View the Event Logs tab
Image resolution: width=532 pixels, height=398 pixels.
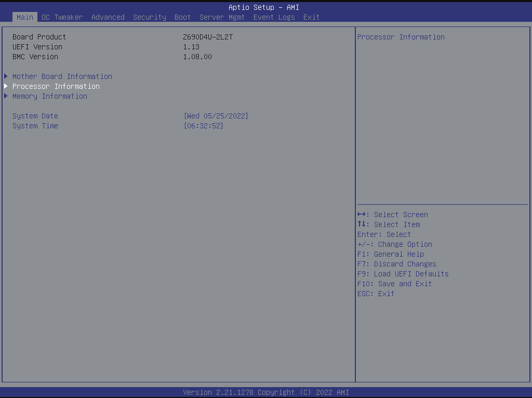click(274, 17)
